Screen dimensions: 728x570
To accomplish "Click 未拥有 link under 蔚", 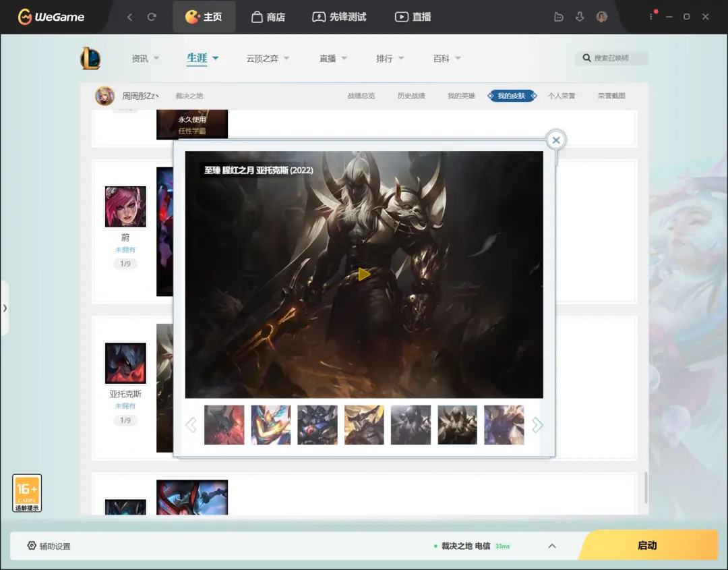I will (x=125, y=250).
